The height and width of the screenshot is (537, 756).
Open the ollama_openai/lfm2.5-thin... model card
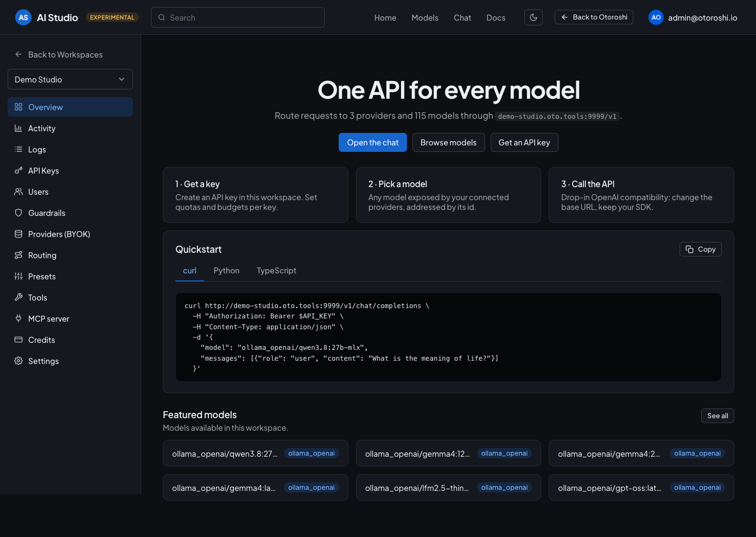(448, 488)
